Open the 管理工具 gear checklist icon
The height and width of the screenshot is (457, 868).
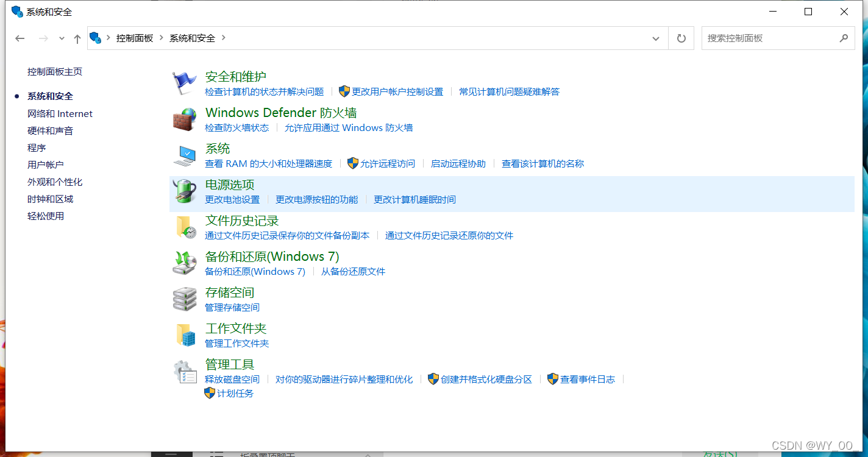(x=185, y=370)
